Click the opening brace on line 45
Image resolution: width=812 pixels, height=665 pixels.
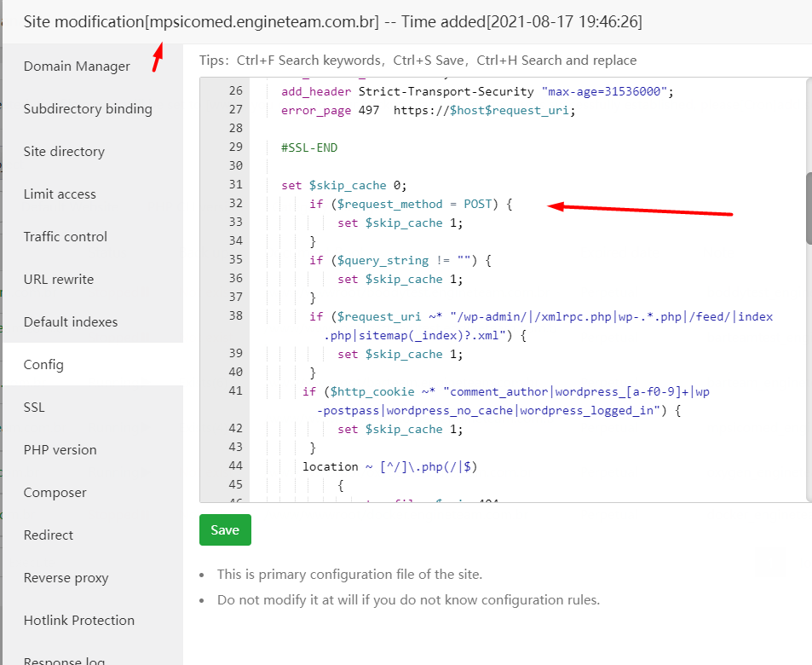(340, 486)
